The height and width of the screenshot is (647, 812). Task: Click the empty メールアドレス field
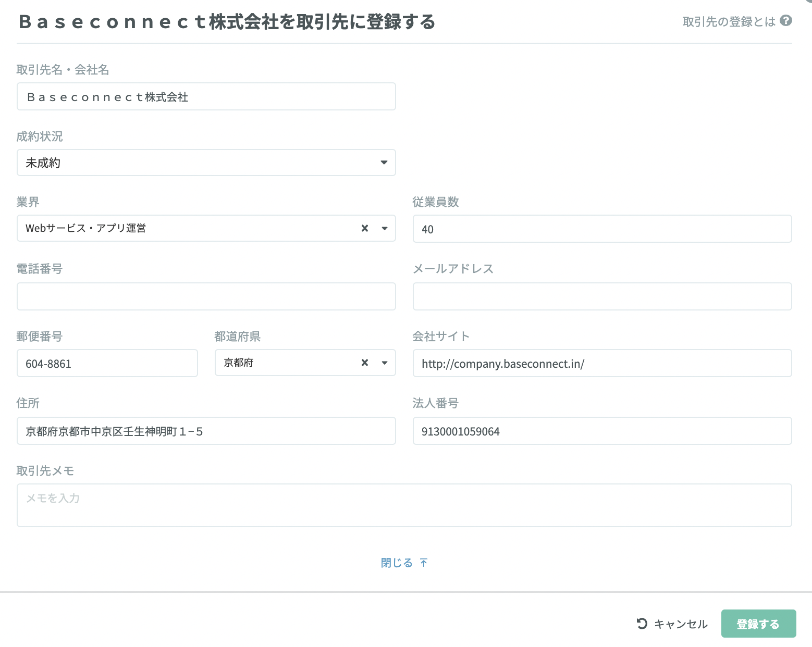[x=602, y=296]
